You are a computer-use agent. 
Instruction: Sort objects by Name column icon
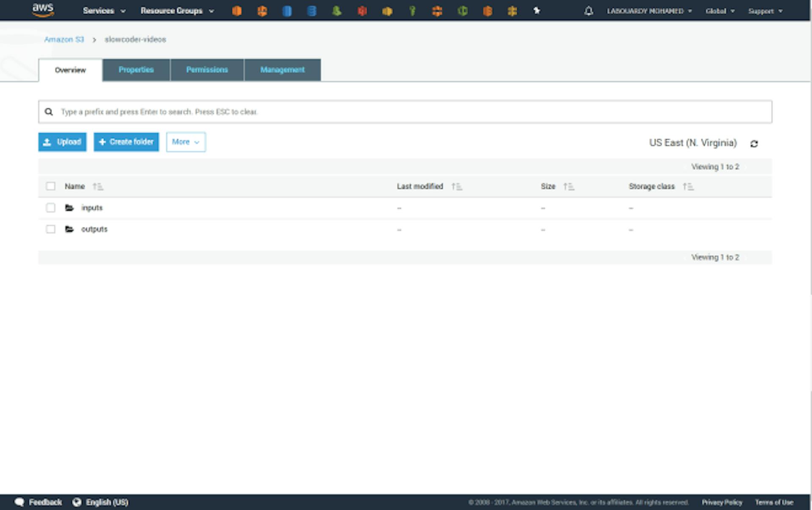click(x=98, y=186)
